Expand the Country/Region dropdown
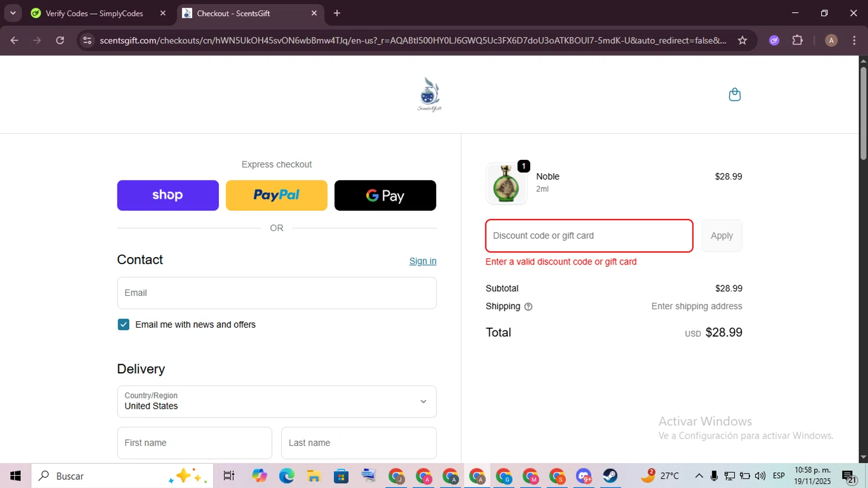Viewport: 868px width, 488px height. tap(277, 402)
